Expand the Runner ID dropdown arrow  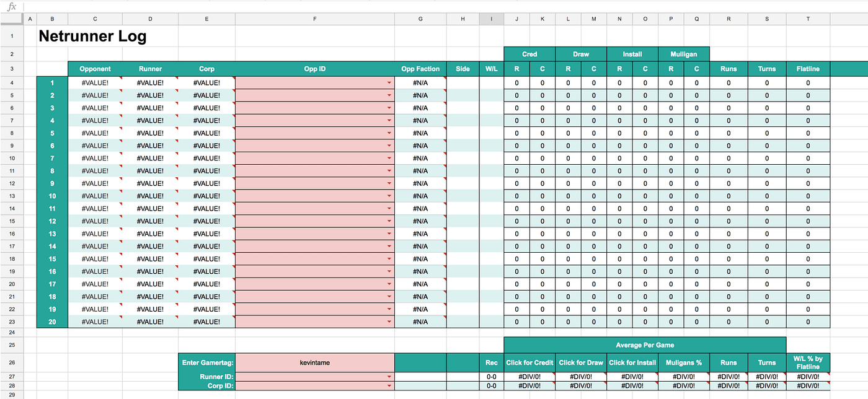[389, 376]
